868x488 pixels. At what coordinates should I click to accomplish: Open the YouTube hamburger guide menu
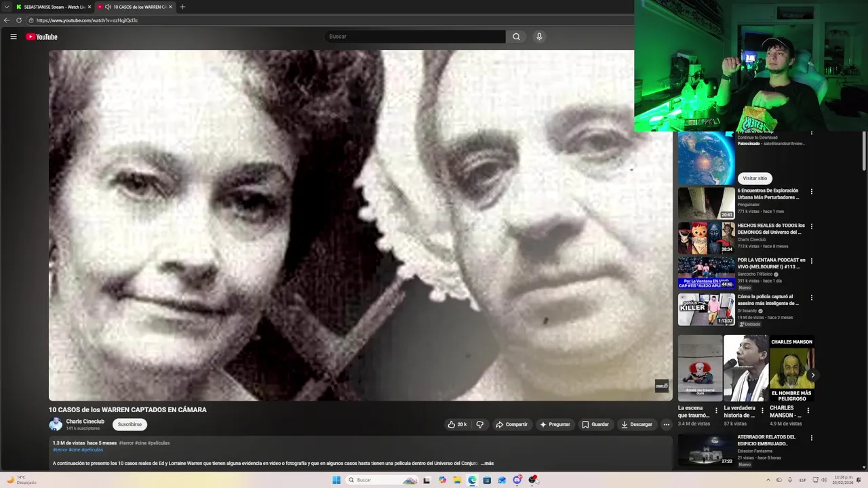(x=13, y=37)
